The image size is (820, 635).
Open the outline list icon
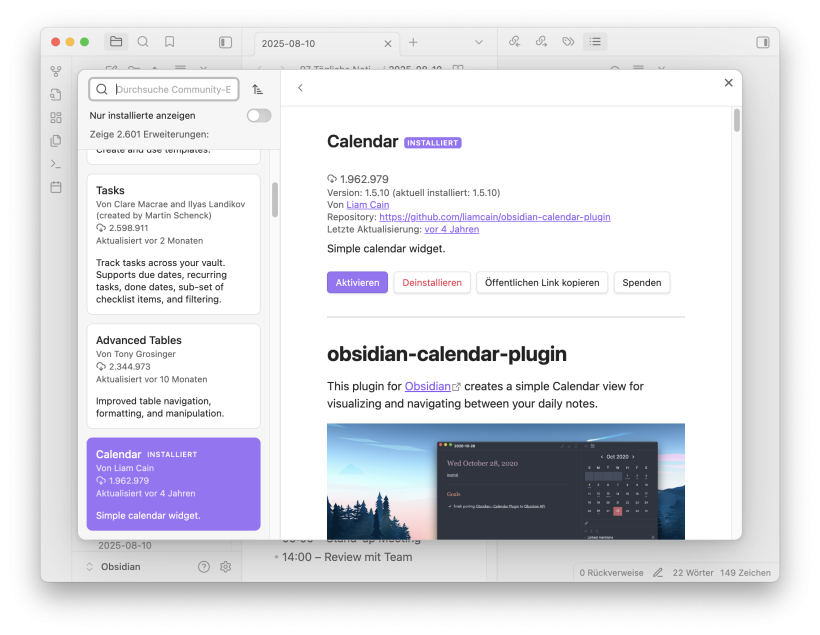595,41
